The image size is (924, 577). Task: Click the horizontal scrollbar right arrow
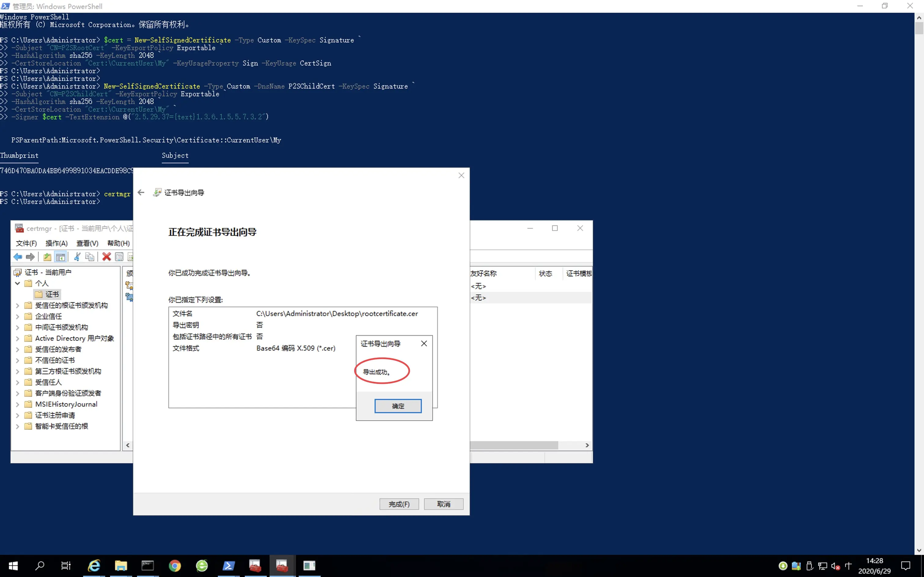tap(587, 445)
